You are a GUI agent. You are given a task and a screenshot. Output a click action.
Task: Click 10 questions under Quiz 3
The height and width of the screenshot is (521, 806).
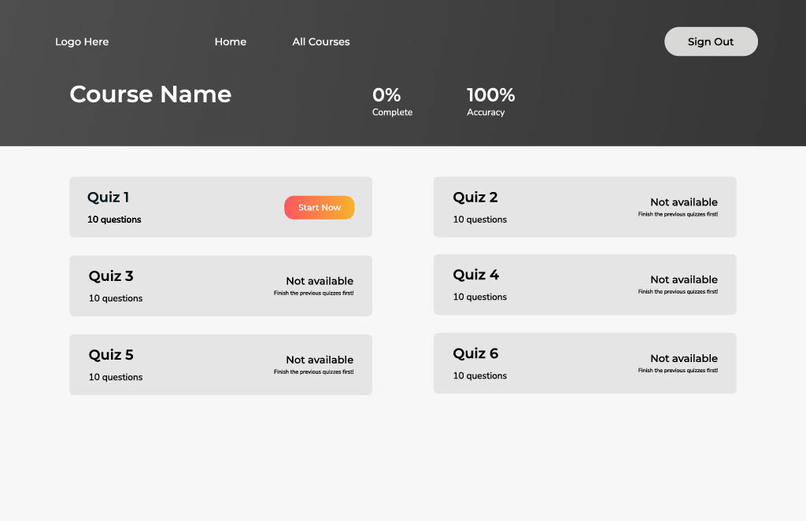pyautogui.click(x=116, y=298)
